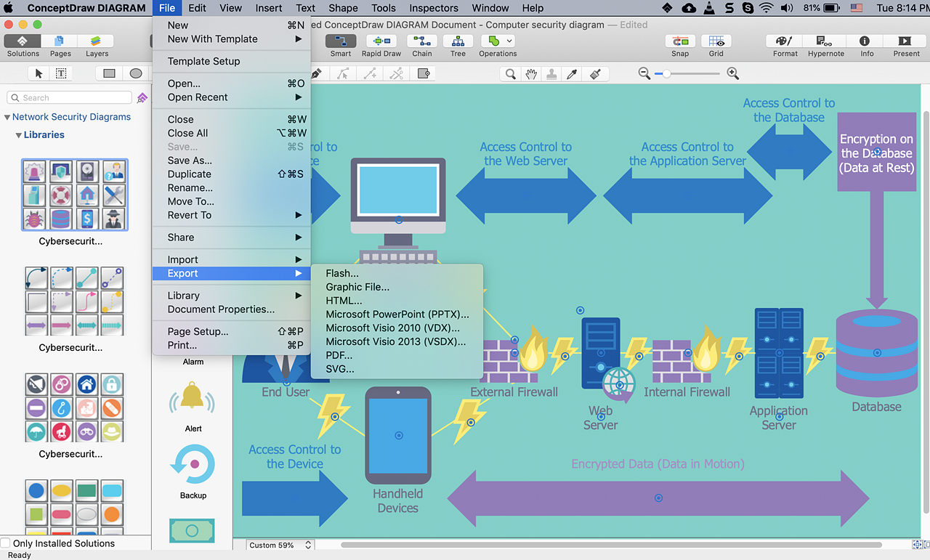930x560 pixels.
Task: Click the zoom slider handle
Action: point(666,73)
